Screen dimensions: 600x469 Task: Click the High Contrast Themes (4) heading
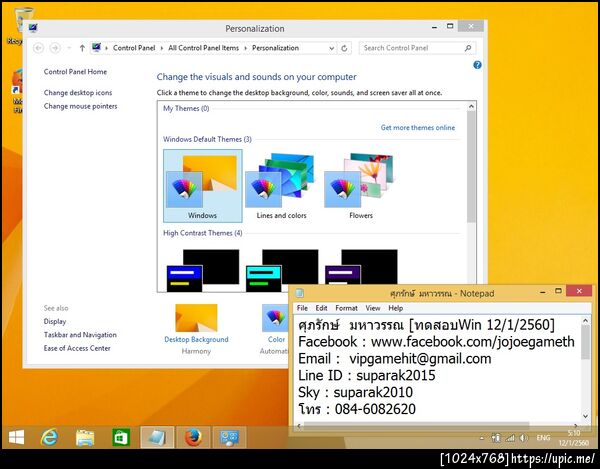coord(202,233)
